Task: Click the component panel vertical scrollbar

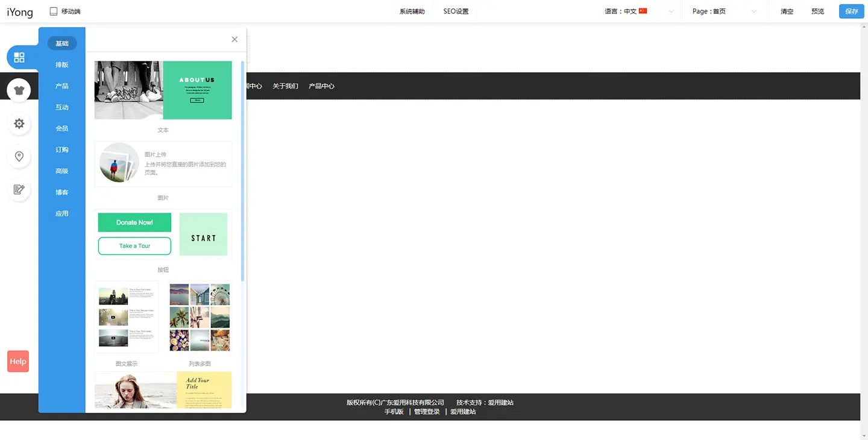Action: click(243, 170)
